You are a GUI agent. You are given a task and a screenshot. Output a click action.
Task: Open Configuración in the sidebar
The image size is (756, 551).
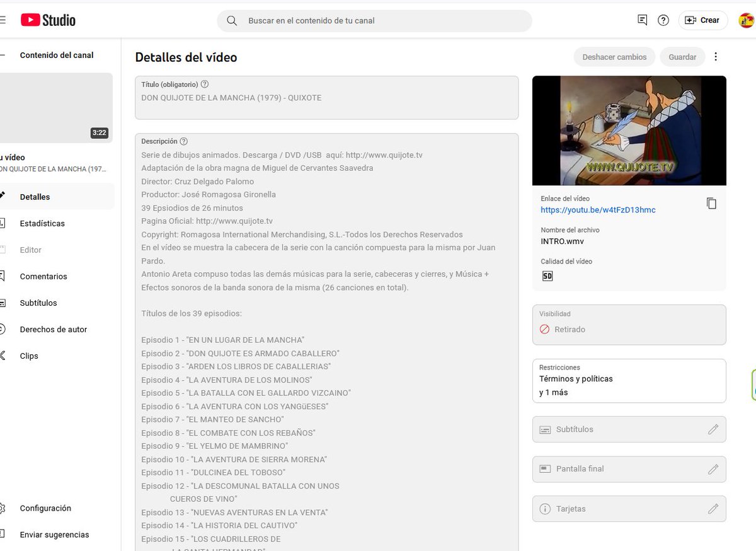[x=56, y=508]
